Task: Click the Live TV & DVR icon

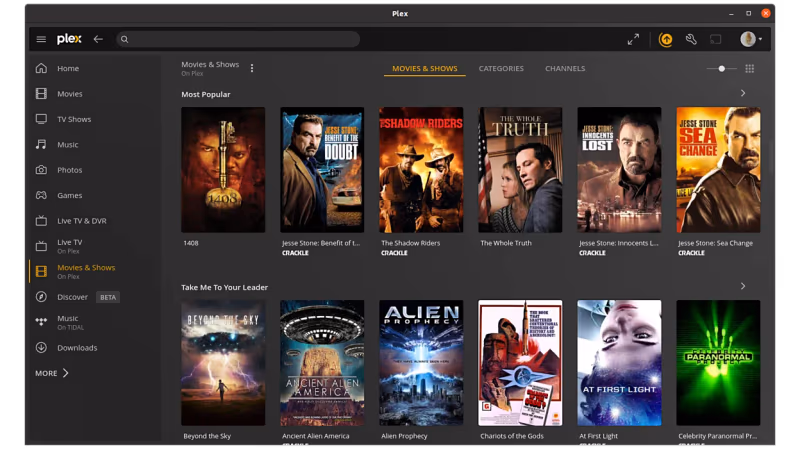Action: (41, 221)
